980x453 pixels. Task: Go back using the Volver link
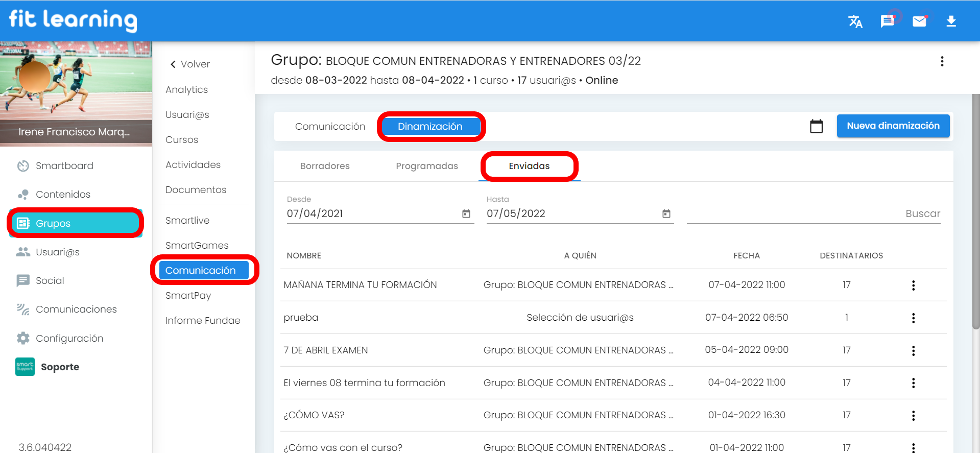click(x=190, y=64)
